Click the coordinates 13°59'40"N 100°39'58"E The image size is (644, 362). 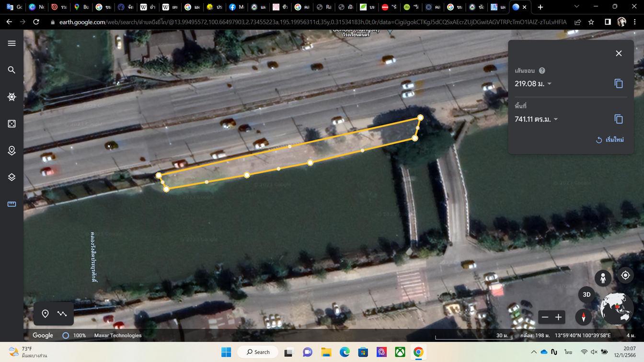(x=583, y=335)
